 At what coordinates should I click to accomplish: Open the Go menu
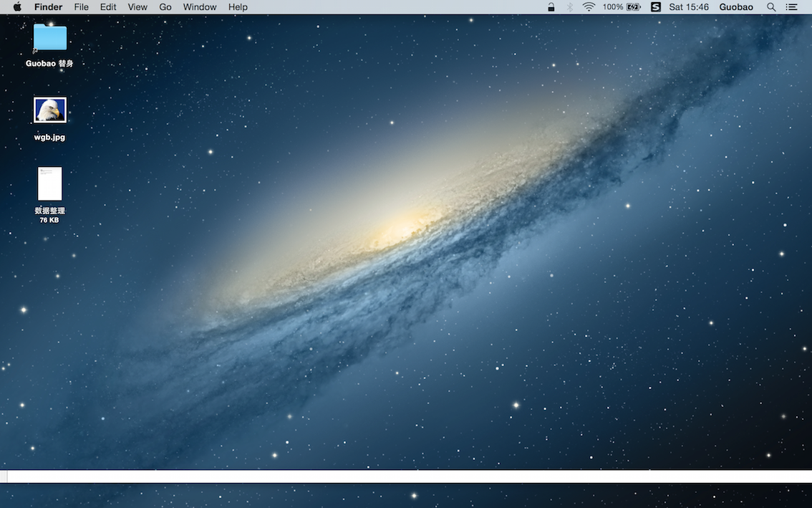pos(165,7)
